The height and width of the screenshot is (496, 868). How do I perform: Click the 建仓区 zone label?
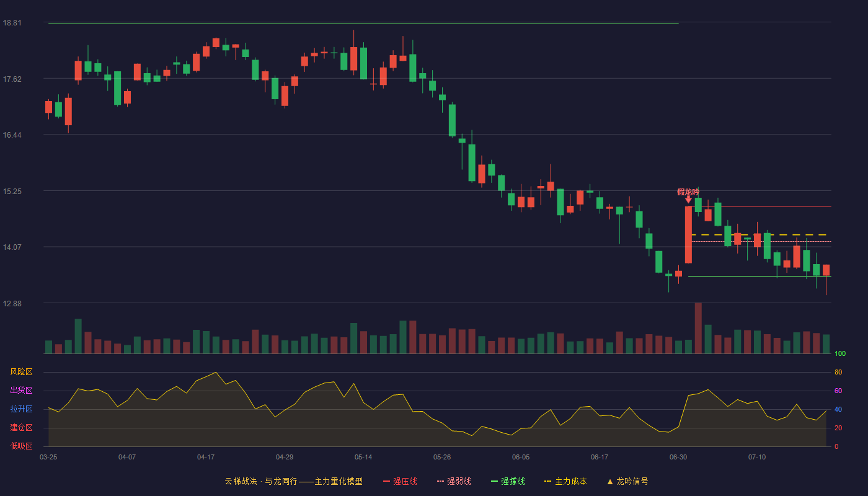click(21, 428)
